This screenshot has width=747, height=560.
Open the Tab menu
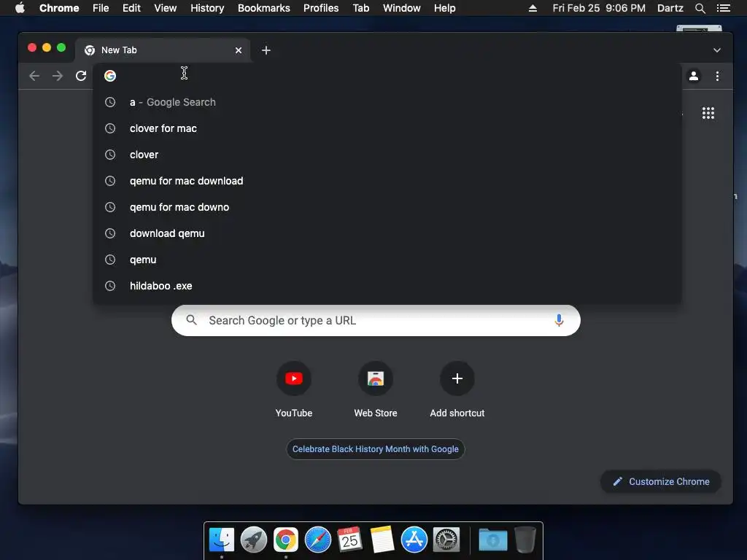pyautogui.click(x=361, y=8)
